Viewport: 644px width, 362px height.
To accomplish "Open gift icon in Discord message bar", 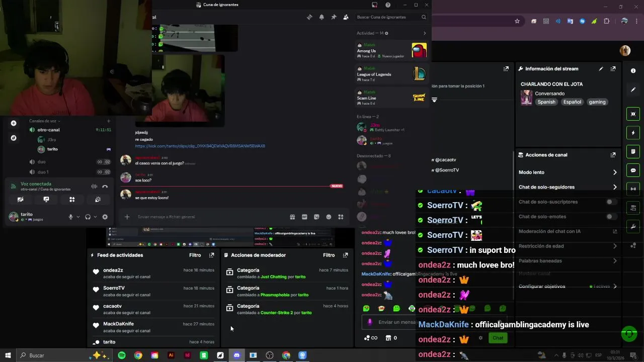I will 292,217.
